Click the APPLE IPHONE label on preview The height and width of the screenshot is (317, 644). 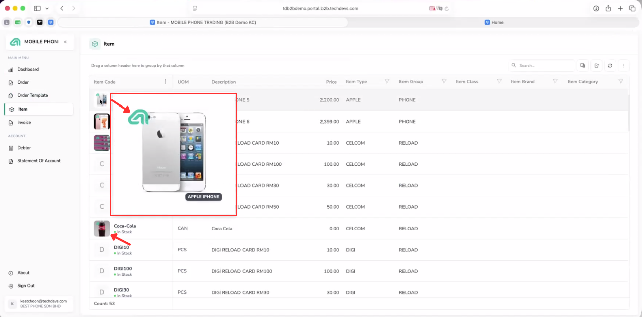click(203, 197)
